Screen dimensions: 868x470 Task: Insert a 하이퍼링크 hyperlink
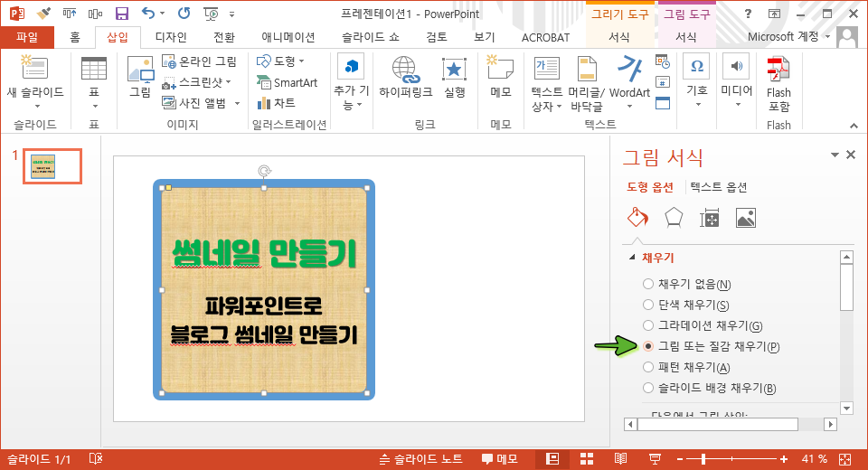click(x=405, y=78)
